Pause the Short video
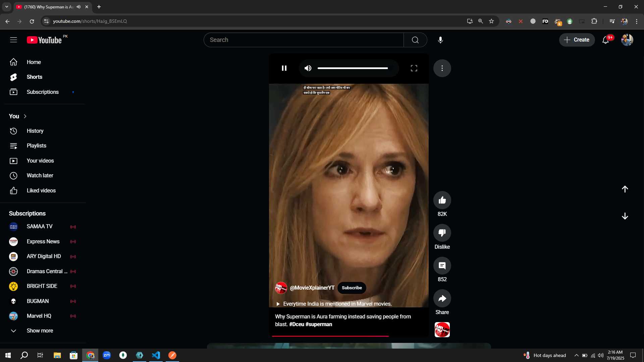The height and width of the screenshot is (362, 644). click(x=284, y=68)
